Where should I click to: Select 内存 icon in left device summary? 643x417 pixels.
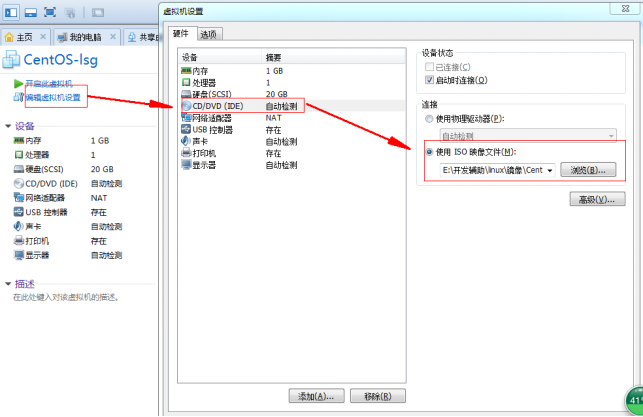point(18,141)
